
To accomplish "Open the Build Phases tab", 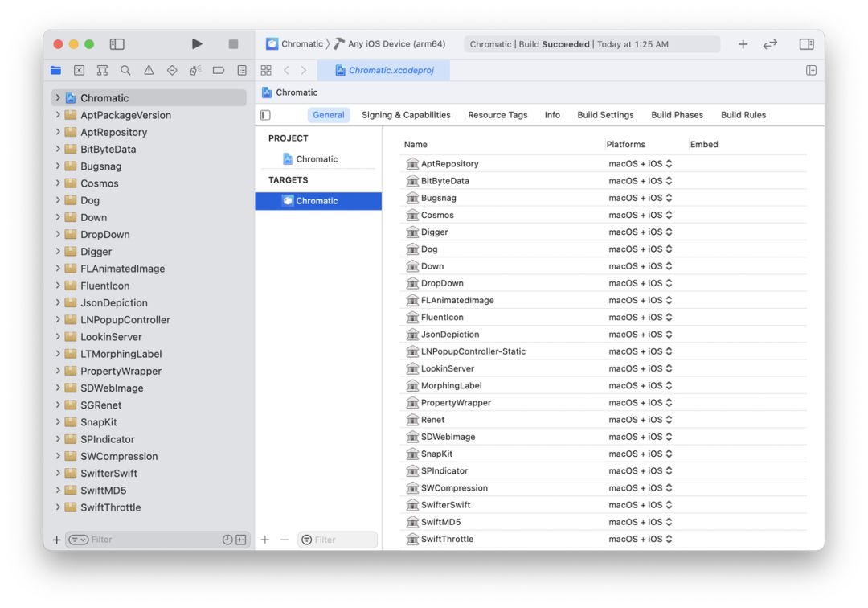I will click(x=677, y=115).
